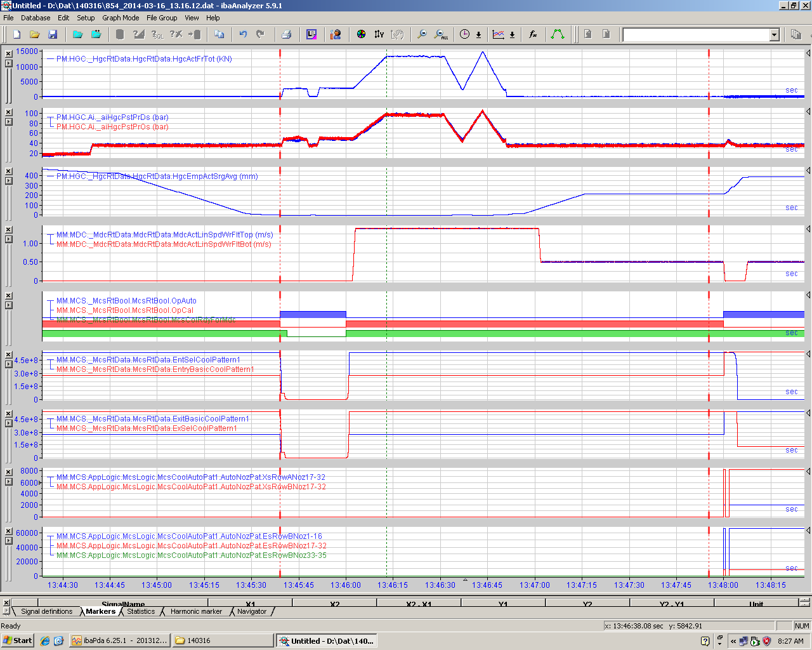Open the Graph Mode menu
Screen dimensions: 812x650
click(121, 18)
